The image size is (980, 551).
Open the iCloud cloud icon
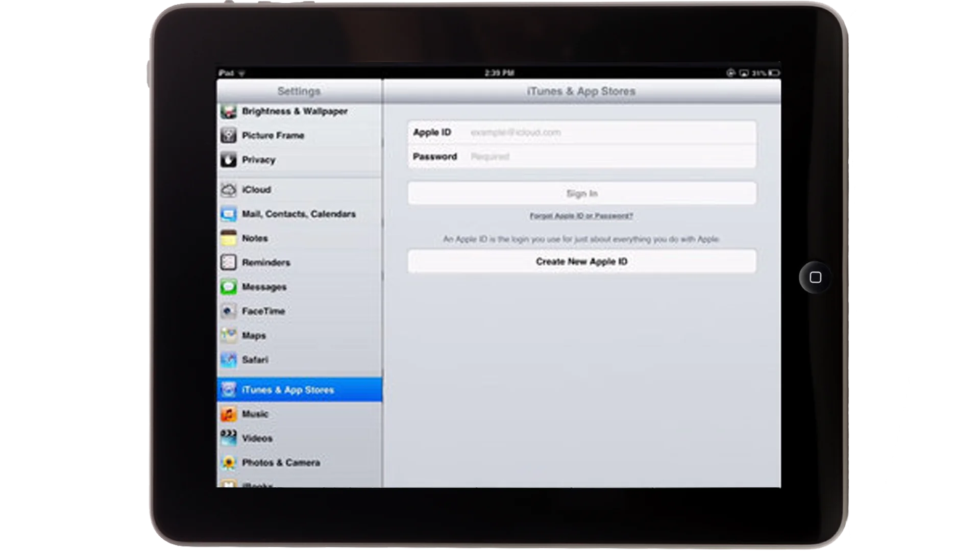click(229, 190)
